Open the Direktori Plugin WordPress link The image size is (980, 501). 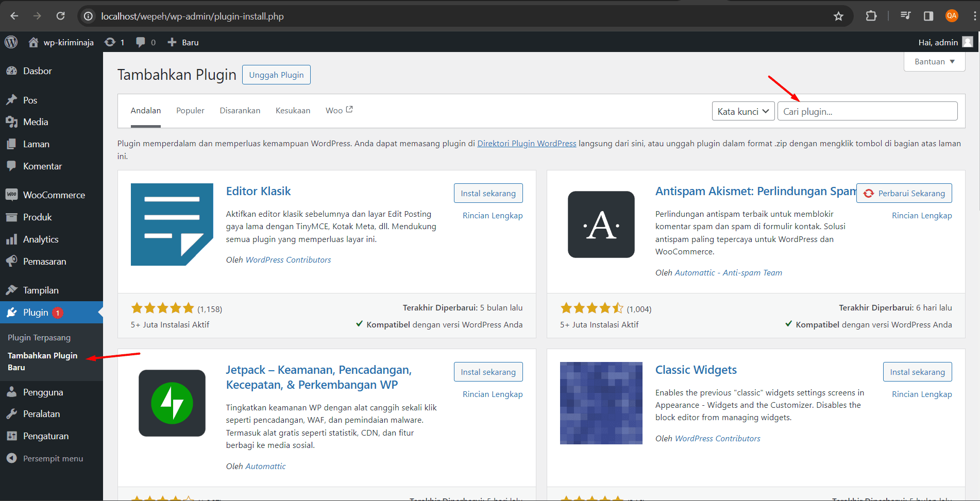527,144
